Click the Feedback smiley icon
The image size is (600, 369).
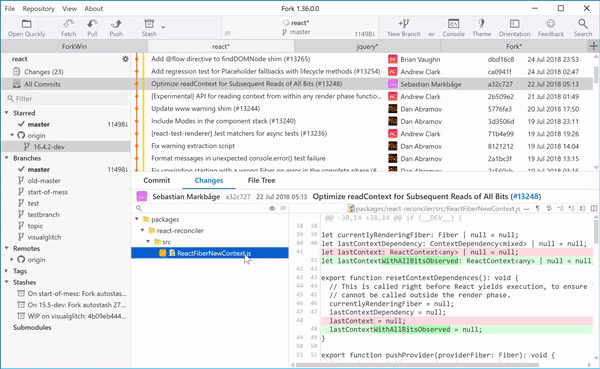coord(551,28)
